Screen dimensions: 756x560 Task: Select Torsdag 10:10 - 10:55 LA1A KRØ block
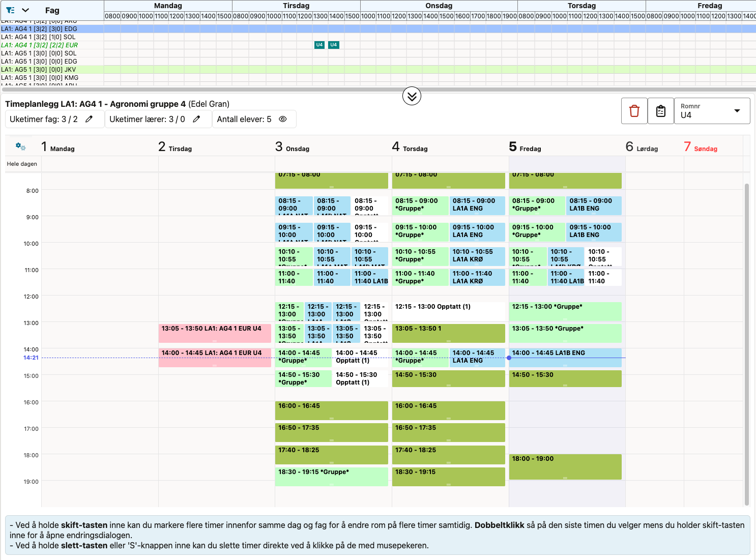click(477, 256)
